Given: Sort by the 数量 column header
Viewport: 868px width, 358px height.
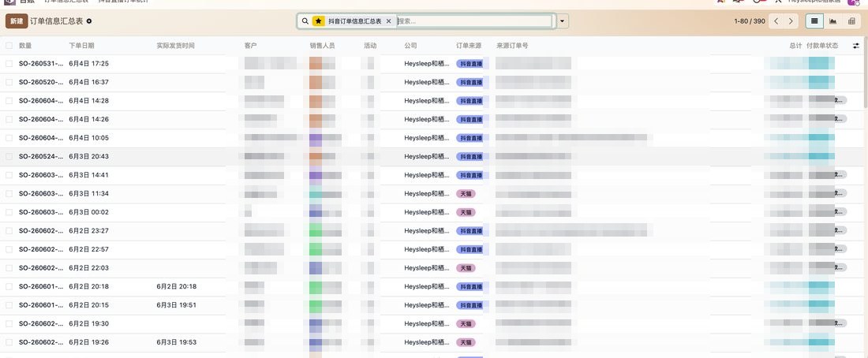Looking at the screenshot, I should coord(25,46).
